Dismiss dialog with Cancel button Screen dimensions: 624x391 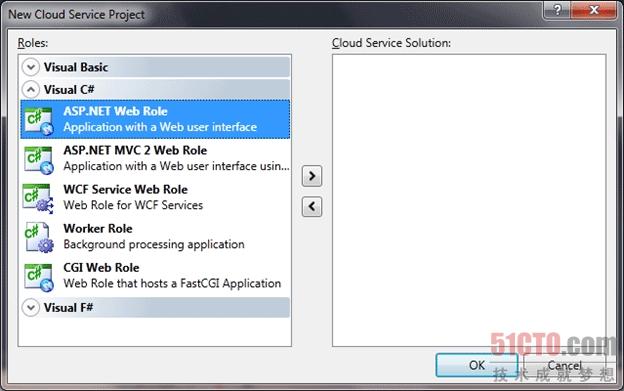(565, 365)
